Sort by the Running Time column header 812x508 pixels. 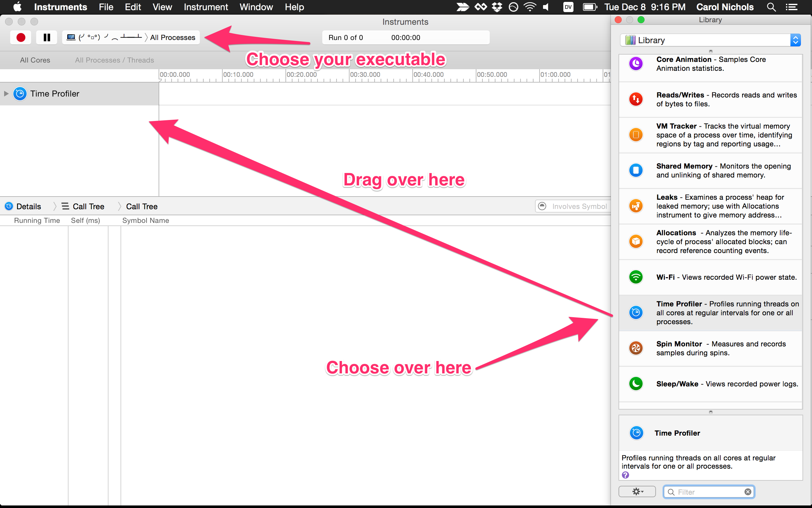(x=37, y=220)
